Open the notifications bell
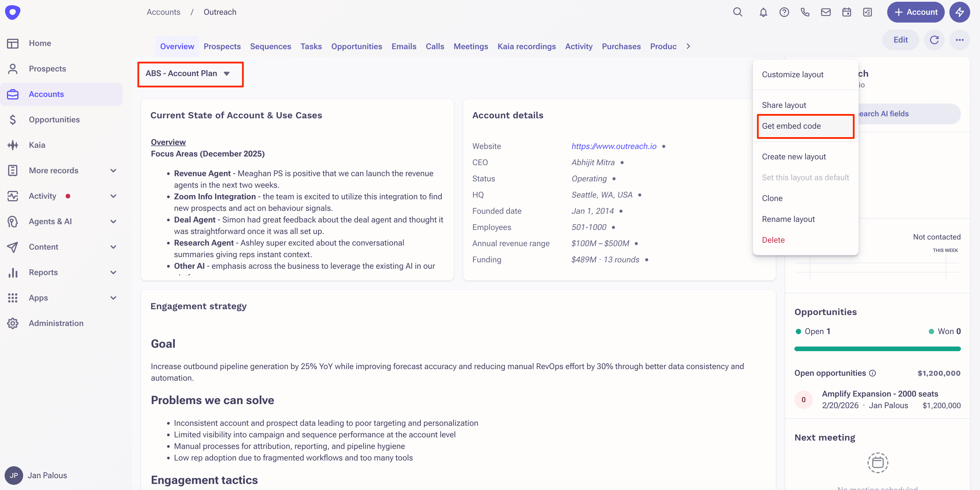 [763, 12]
